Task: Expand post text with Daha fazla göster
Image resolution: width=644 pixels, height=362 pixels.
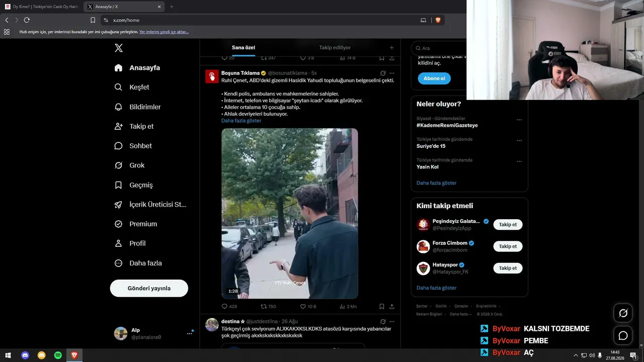Action: click(x=242, y=121)
